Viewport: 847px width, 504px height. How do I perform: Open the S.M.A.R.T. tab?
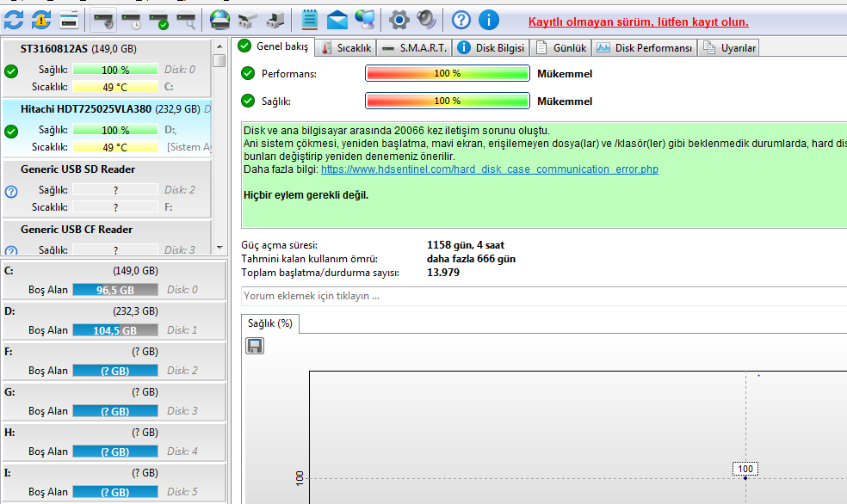point(415,48)
